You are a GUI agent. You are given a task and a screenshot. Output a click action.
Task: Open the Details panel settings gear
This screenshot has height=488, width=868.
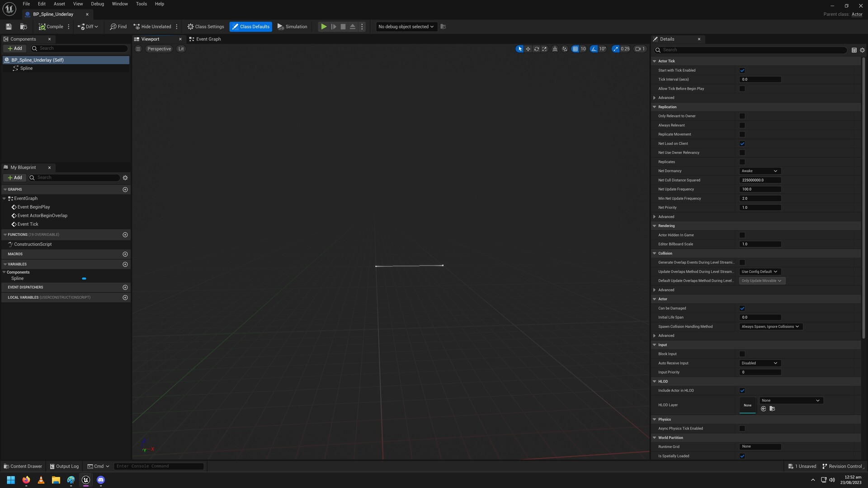(x=862, y=50)
